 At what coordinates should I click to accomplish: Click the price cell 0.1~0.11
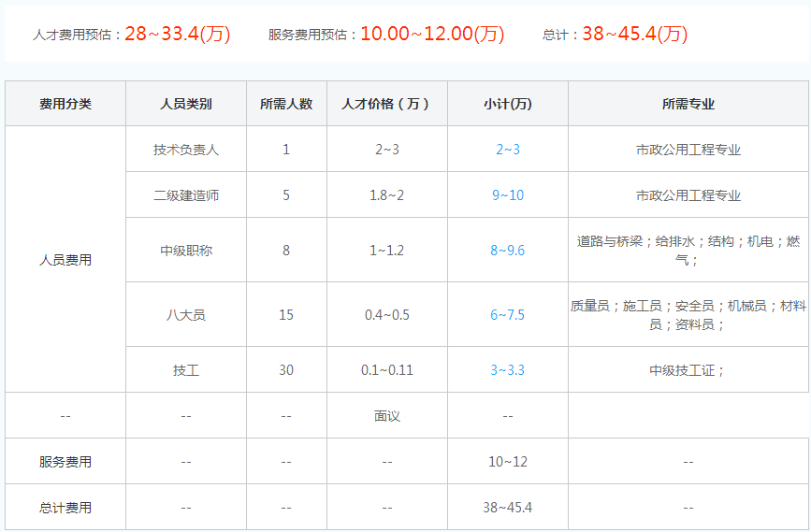(x=387, y=369)
